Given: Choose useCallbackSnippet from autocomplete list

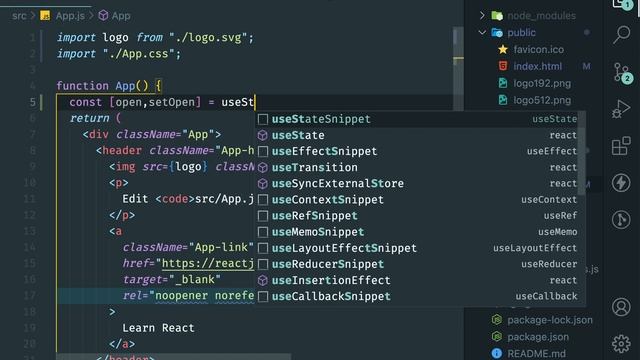Looking at the screenshot, I should point(417,296).
